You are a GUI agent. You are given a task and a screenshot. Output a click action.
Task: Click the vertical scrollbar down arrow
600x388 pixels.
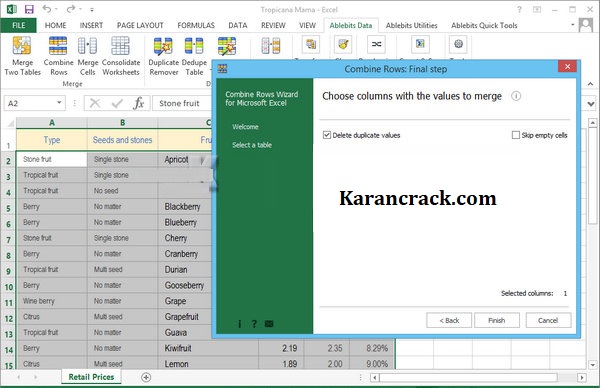click(x=593, y=365)
